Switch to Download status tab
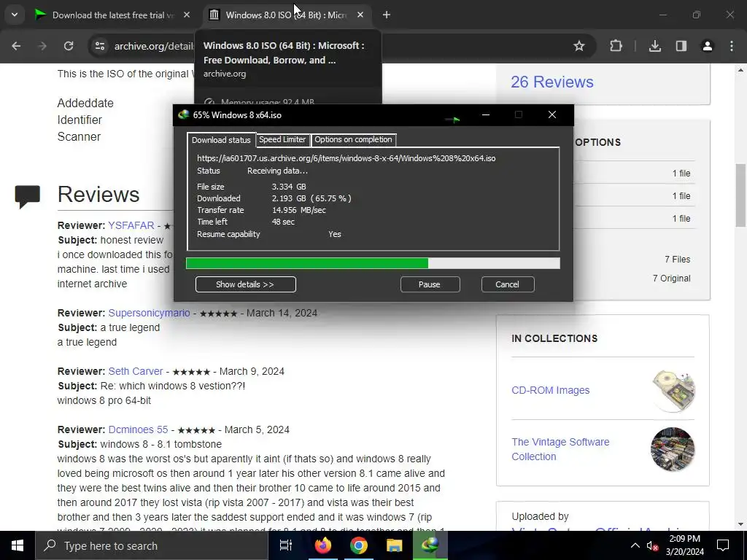Screen dimensions: 747x560 (221, 140)
